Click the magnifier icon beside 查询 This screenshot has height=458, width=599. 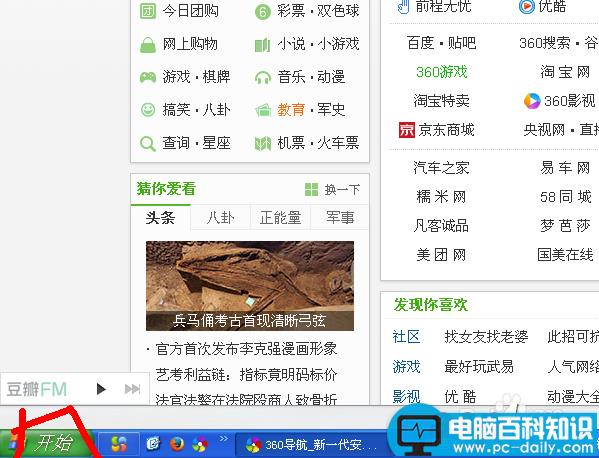[148, 144]
